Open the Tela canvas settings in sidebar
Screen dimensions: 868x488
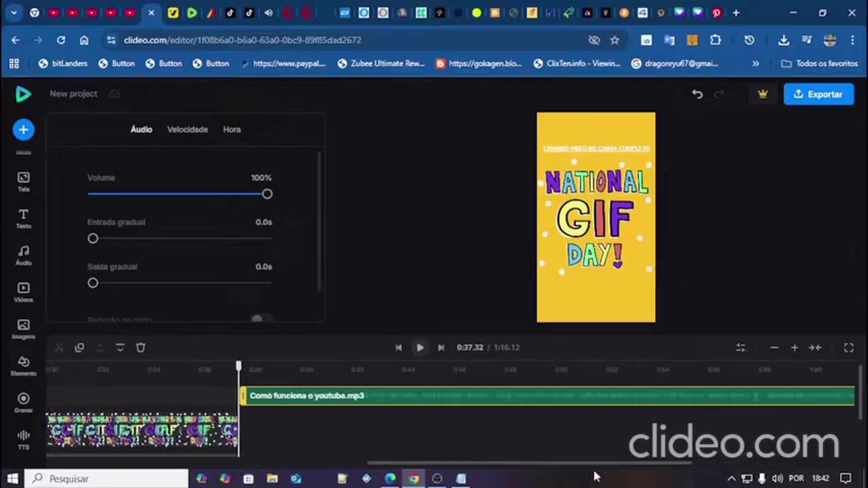(x=23, y=182)
